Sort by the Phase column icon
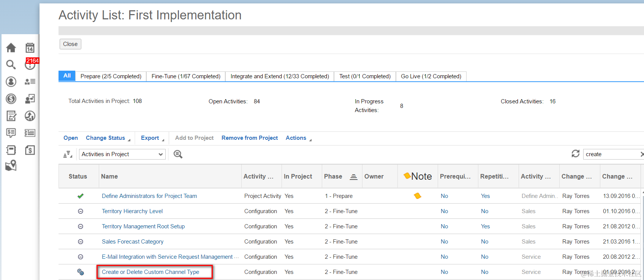Viewport: 644px width, 280px height. 353,177
